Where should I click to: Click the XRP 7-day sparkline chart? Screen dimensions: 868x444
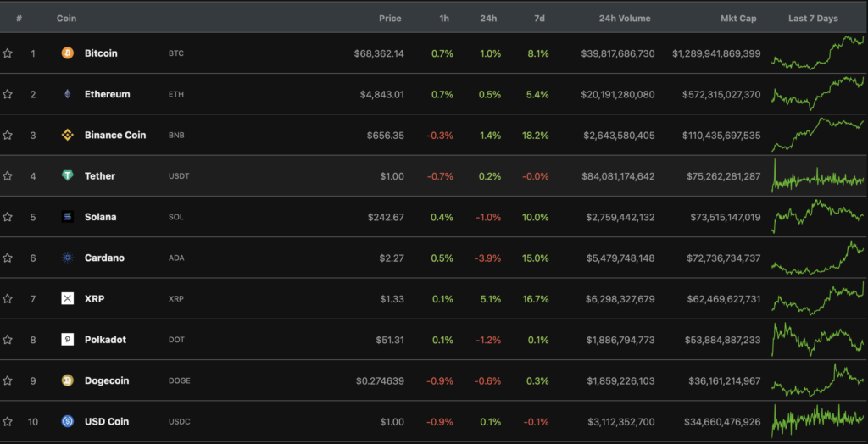click(x=817, y=297)
